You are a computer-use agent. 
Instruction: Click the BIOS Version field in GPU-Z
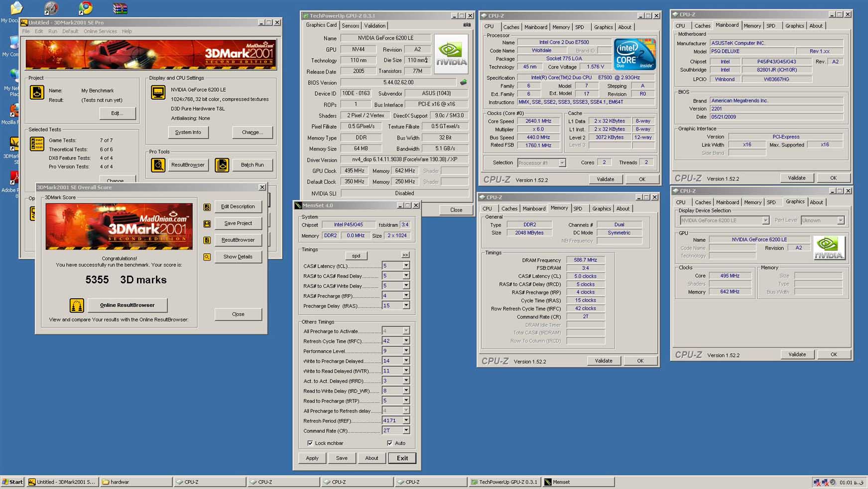pos(398,83)
